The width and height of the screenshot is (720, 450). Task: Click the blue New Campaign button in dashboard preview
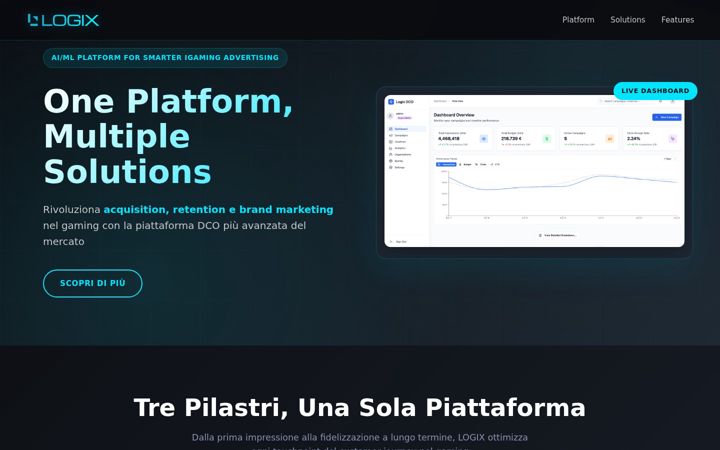pyautogui.click(x=666, y=117)
